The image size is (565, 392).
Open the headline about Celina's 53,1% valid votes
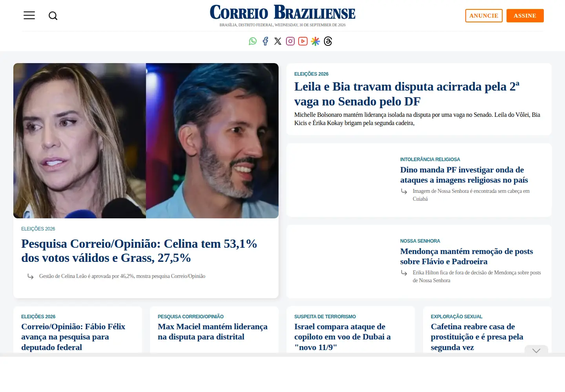[139, 251]
